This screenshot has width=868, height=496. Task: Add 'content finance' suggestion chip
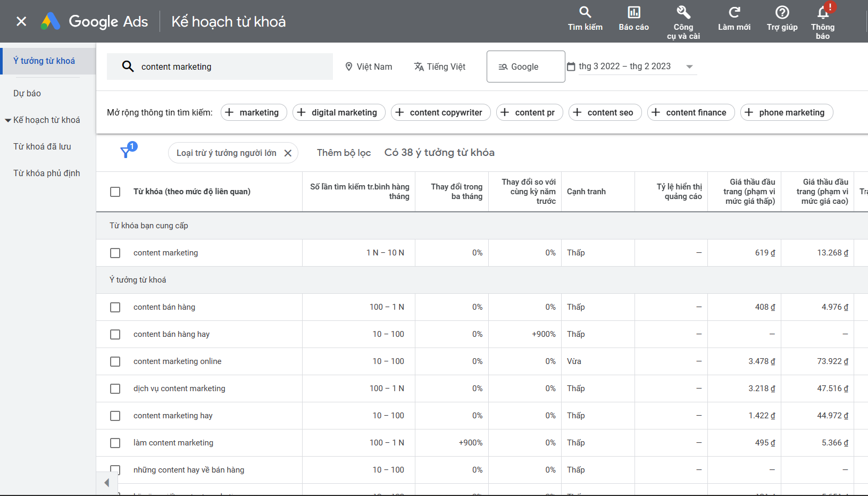click(690, 112)
